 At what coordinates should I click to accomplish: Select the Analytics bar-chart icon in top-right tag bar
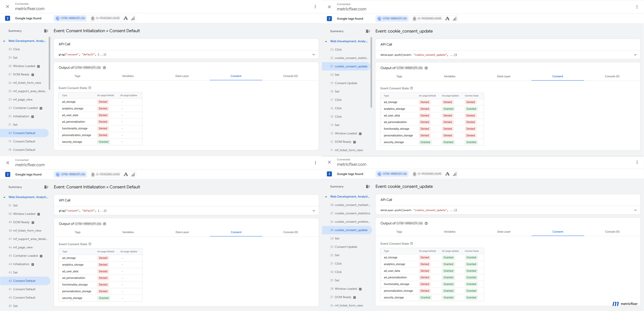(x=455, y=18)
